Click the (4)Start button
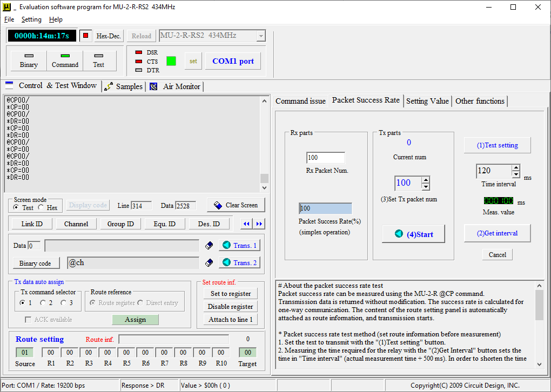The height and width of the screenshot is (392, 551). coord(414,234)
